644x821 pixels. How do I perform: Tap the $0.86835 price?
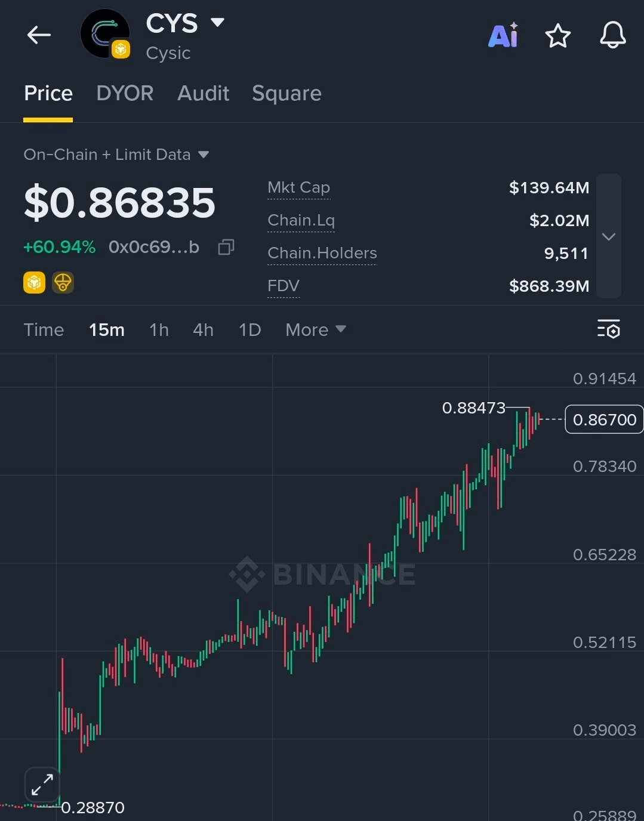tap(119, 203)
